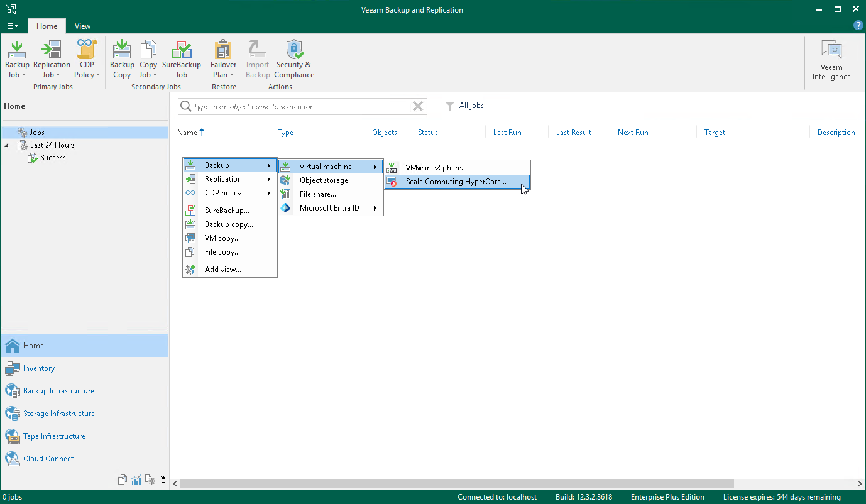Open Backup submenu in context menu
Image resolution: width=866 pixels, height=504 pixels.
pos(229,165)
